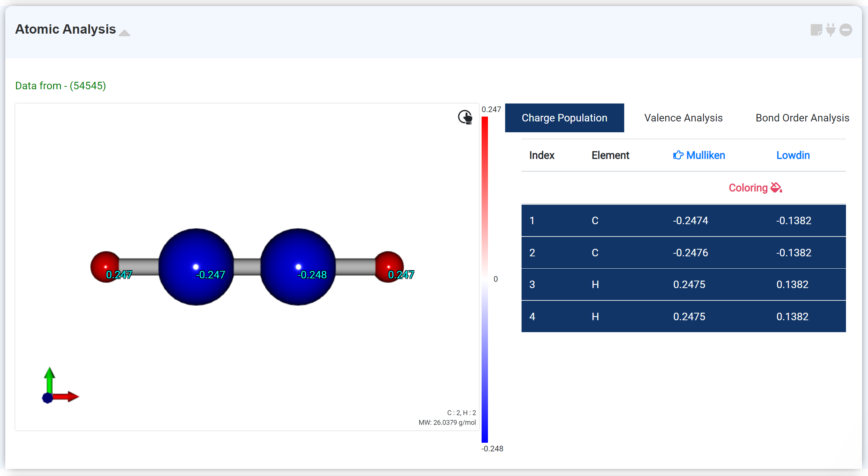Select the Charge Population tab
Screen dimensions: 868x476
564,118
